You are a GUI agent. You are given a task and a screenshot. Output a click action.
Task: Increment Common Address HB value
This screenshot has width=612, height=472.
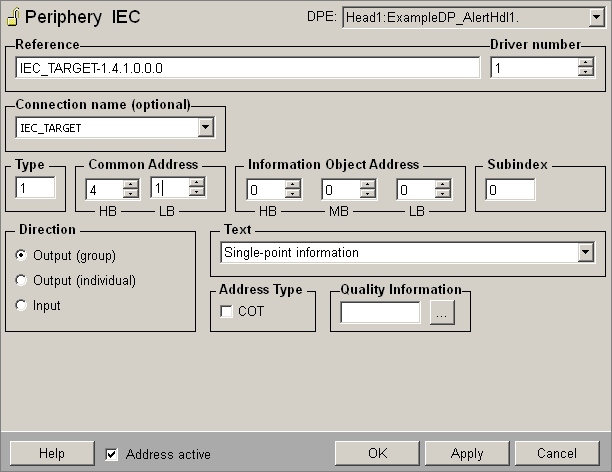click(x=130, y=183)
